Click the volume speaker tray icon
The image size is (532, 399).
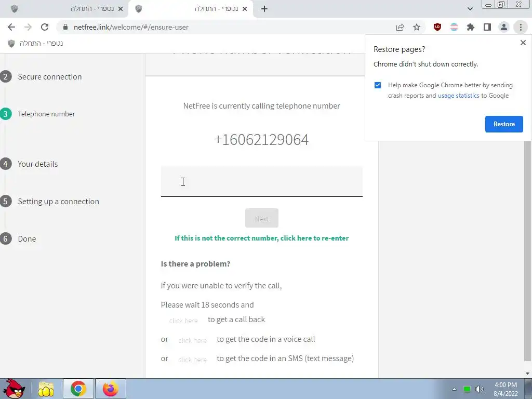click(x=479, y=389)
